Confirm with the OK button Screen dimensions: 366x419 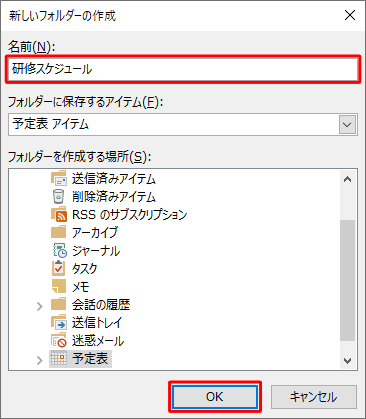click(x=215, y=397)
